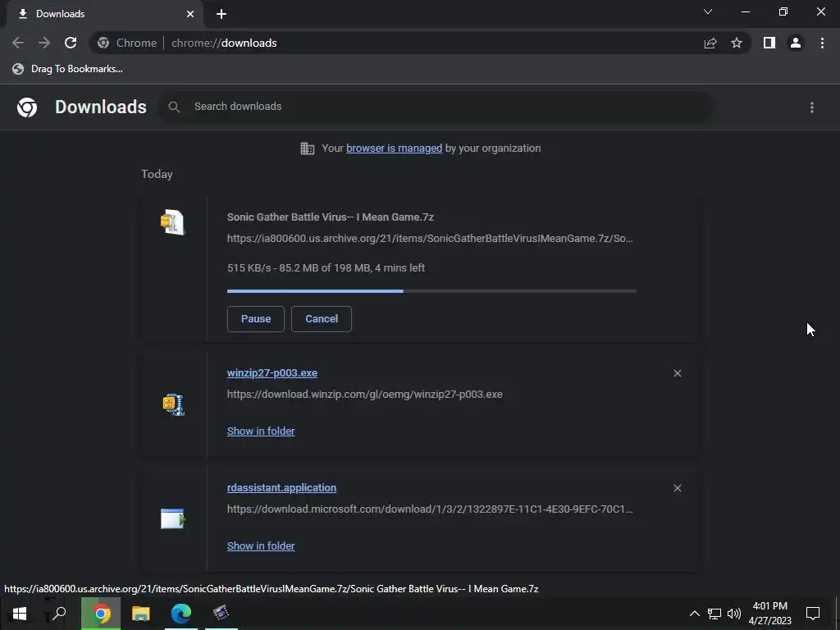
Task: Open the notification center icon
Action: click(x=813, y=614)
